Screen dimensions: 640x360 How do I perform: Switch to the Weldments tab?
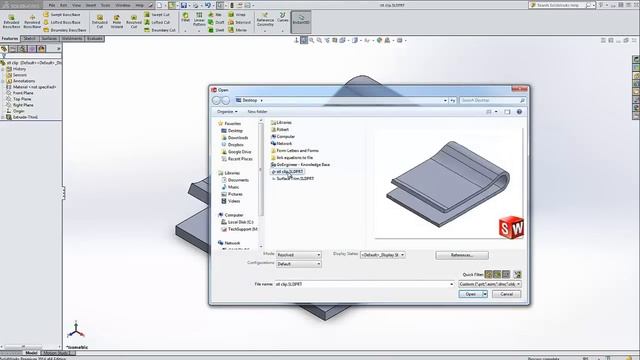[72, 39]
